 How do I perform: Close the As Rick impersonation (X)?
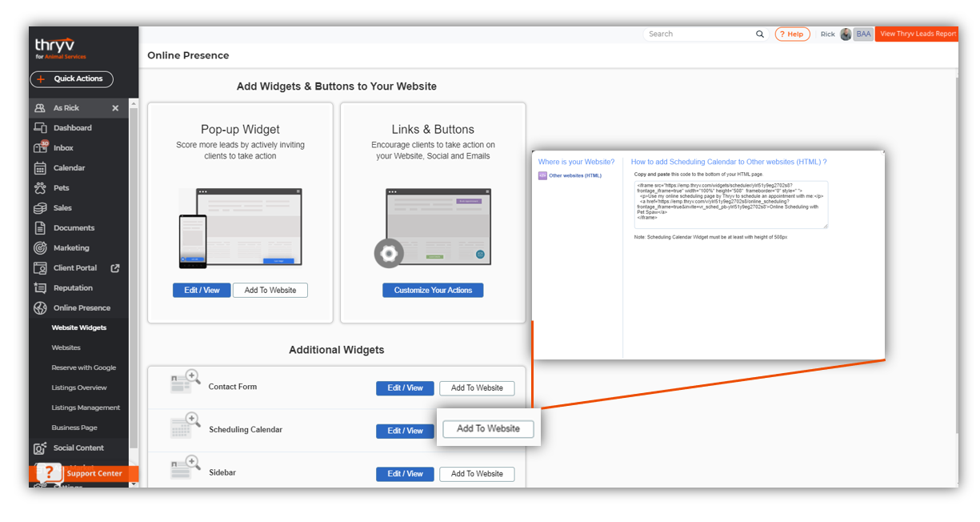pyautogui.click(x=115, y=108)
